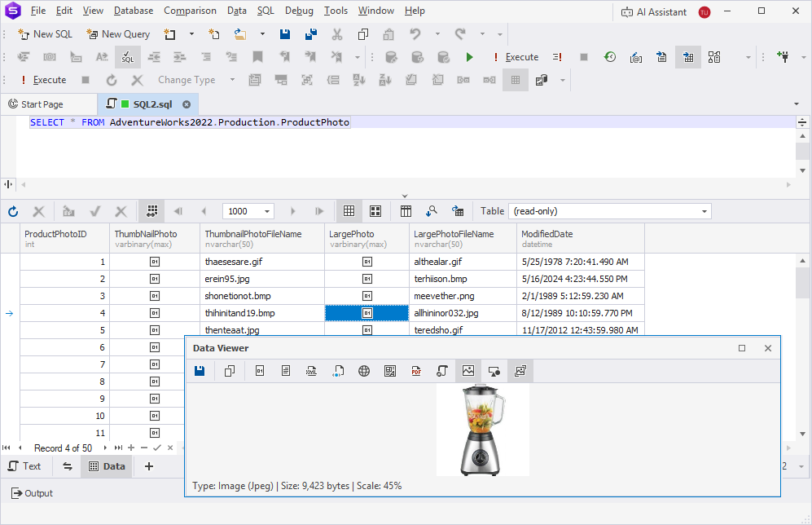
Task: Toggle image view mode in Data Viewer
Action: point(468,371)
